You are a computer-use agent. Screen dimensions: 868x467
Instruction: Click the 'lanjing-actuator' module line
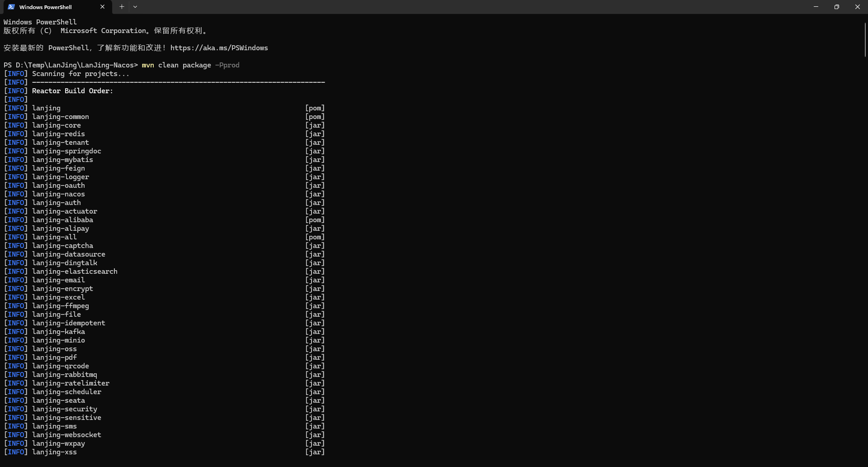pyautogui.click(x=65, y=211)
